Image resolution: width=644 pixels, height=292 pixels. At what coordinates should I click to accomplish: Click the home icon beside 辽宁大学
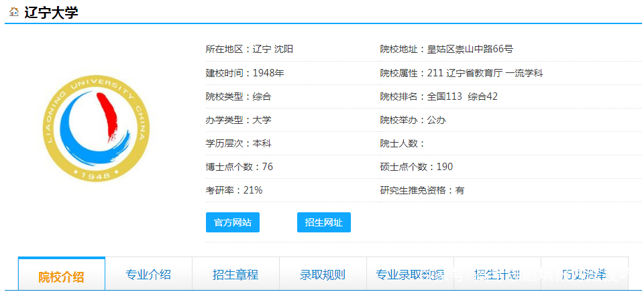point(14,12)
